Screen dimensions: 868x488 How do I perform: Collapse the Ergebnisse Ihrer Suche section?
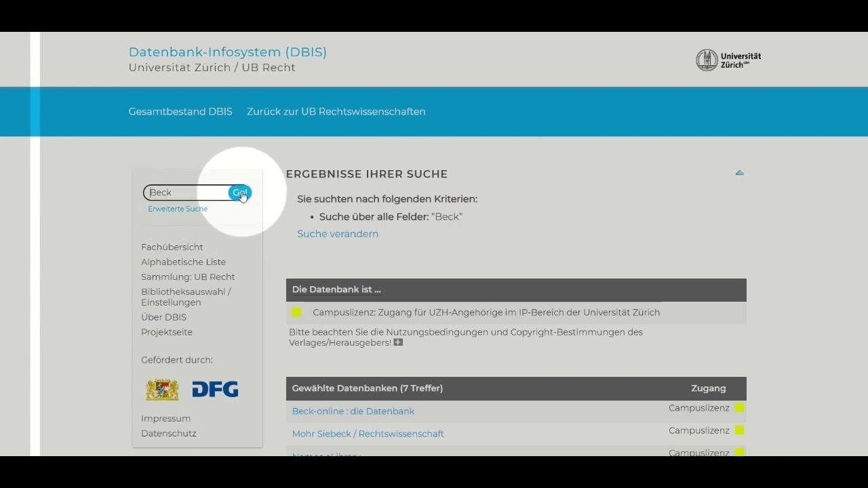point(740,173)
